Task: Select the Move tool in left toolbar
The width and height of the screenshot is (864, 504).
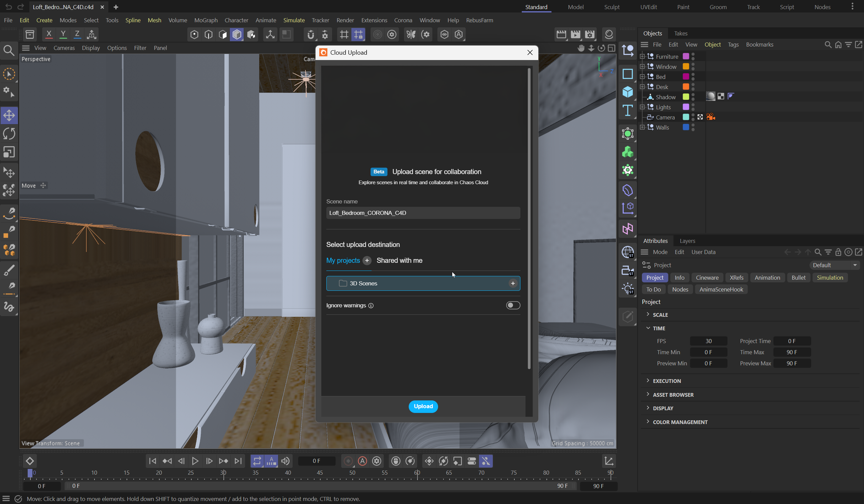Action: click(9, 115)
